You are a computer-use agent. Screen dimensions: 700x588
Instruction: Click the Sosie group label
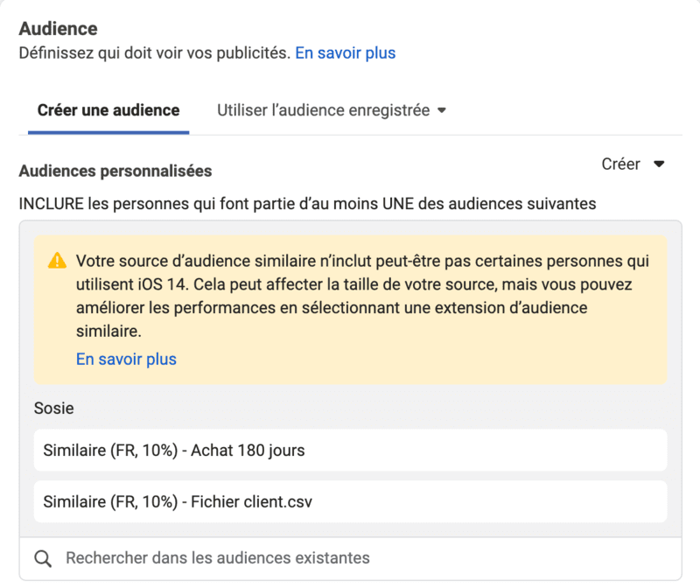54,408
